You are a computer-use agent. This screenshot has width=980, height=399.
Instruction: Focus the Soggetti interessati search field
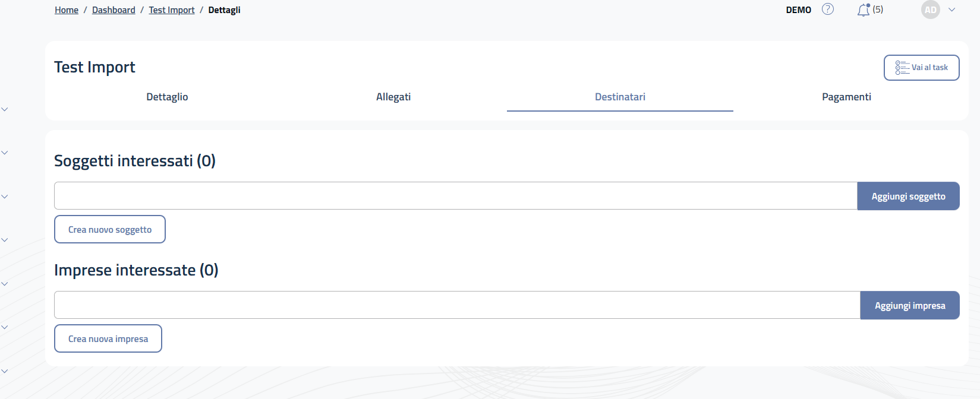coord(455,196)
